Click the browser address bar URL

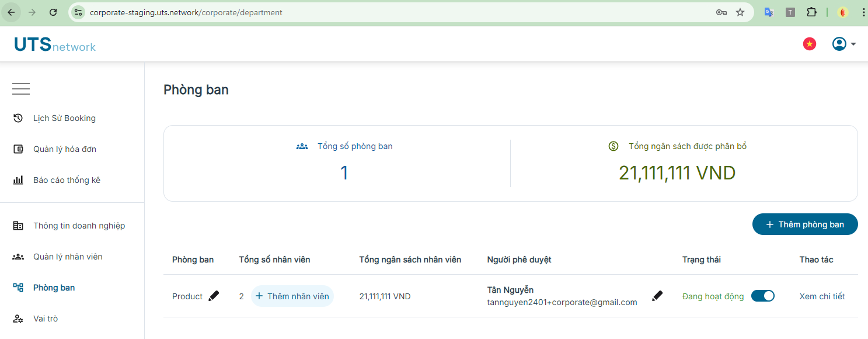[186, 12]
